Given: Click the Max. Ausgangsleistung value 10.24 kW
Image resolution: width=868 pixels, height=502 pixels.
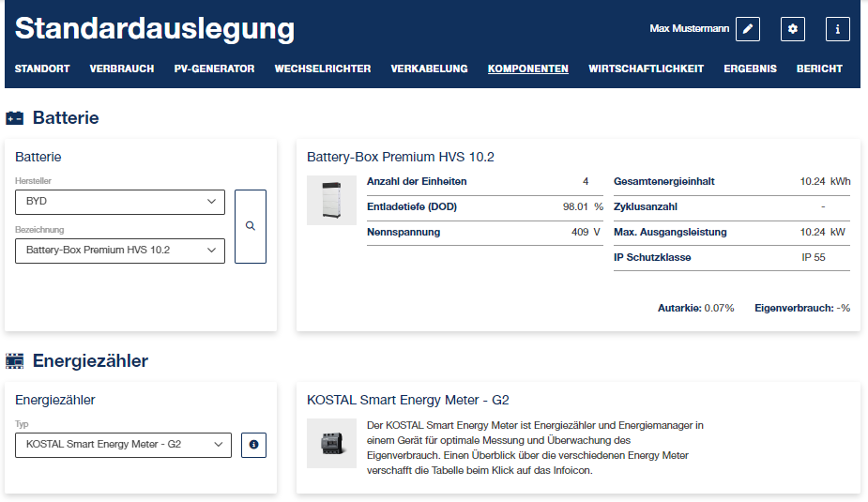Looking at the screenshot, I should [x=823, y=233].
